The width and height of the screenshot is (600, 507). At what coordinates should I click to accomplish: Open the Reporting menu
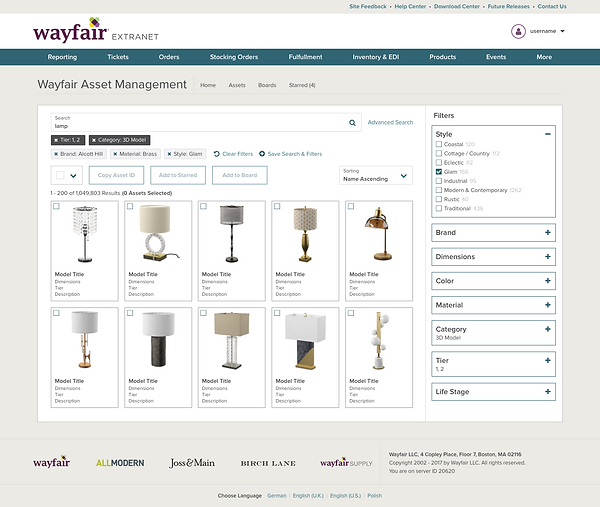(x=62, y=57)
